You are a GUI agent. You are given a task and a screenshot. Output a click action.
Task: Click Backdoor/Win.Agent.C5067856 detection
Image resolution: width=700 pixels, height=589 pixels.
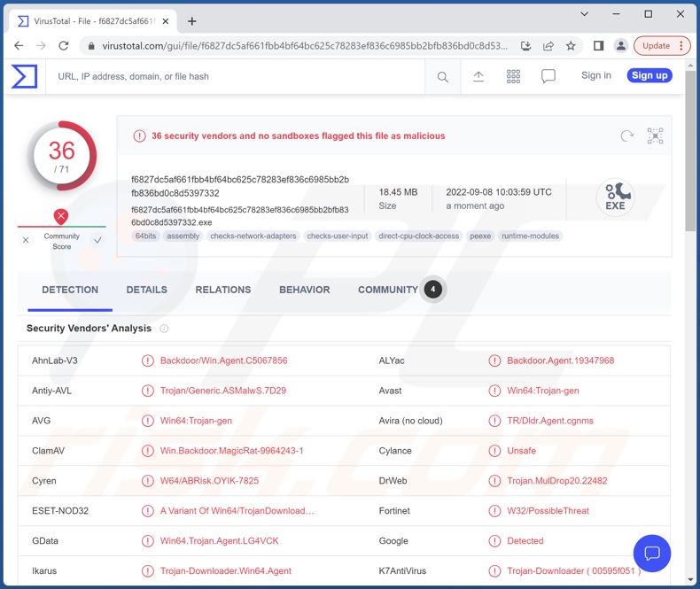coord(223,360)
